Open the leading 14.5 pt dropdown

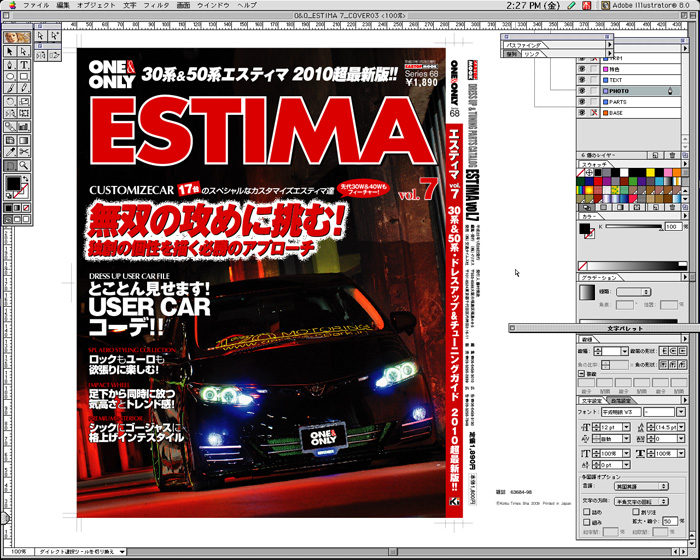point(681,427)
